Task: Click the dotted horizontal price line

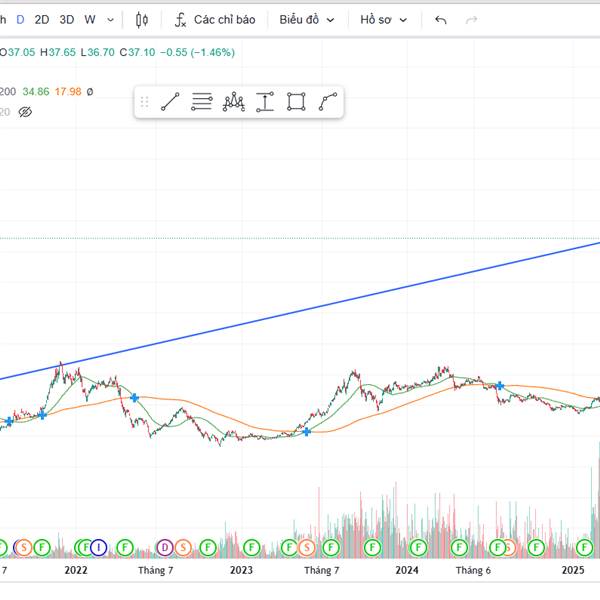Action: pos(300,238)
